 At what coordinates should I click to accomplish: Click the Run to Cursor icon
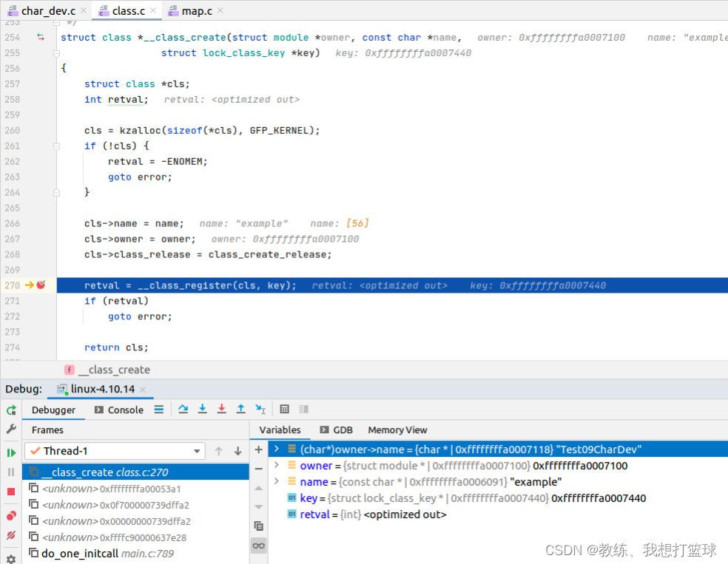coord(260,409)
